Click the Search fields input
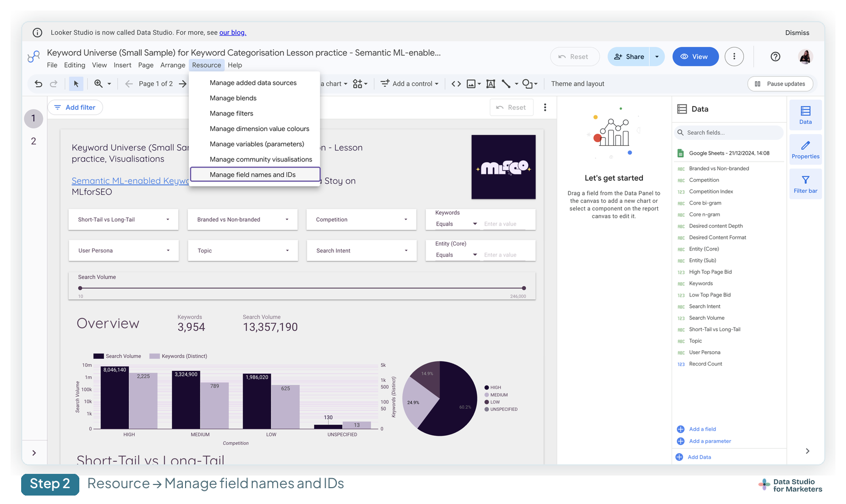Image resolution: width=846 pixels, height=504 pixels. coord(729,133)
